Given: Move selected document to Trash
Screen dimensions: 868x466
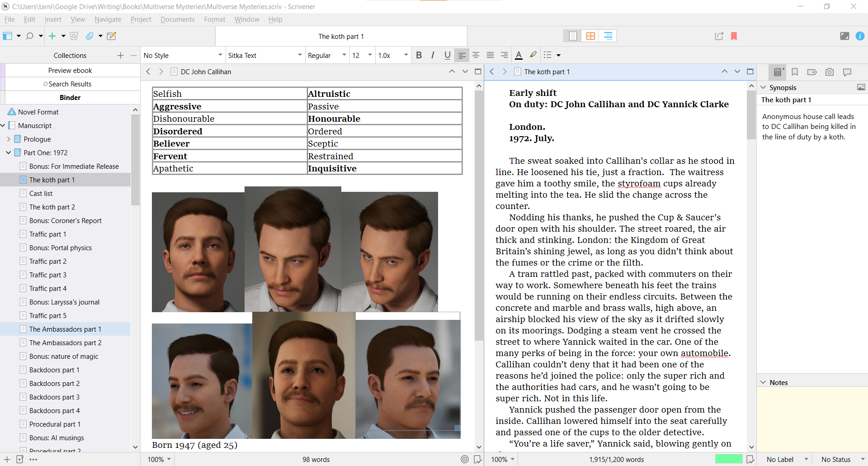Looking at the screenshot, I should pos(74,36).
